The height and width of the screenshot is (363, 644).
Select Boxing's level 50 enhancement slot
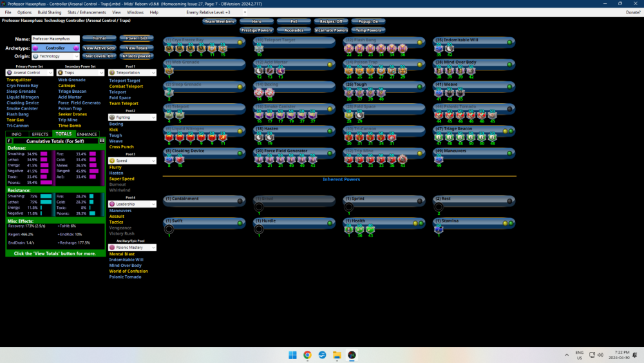[270, 93]
